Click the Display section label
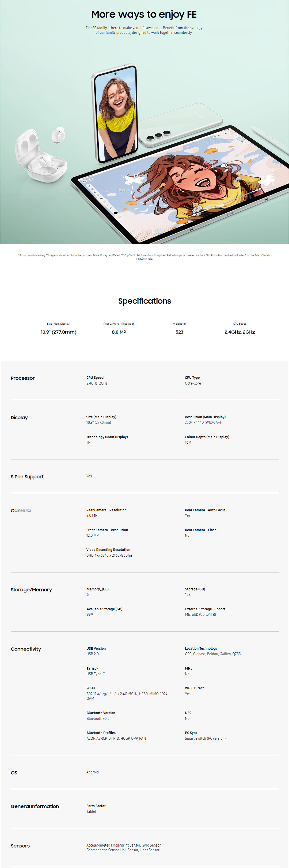The width and height of the screenshot is (289, 868). tap(19, 417)
